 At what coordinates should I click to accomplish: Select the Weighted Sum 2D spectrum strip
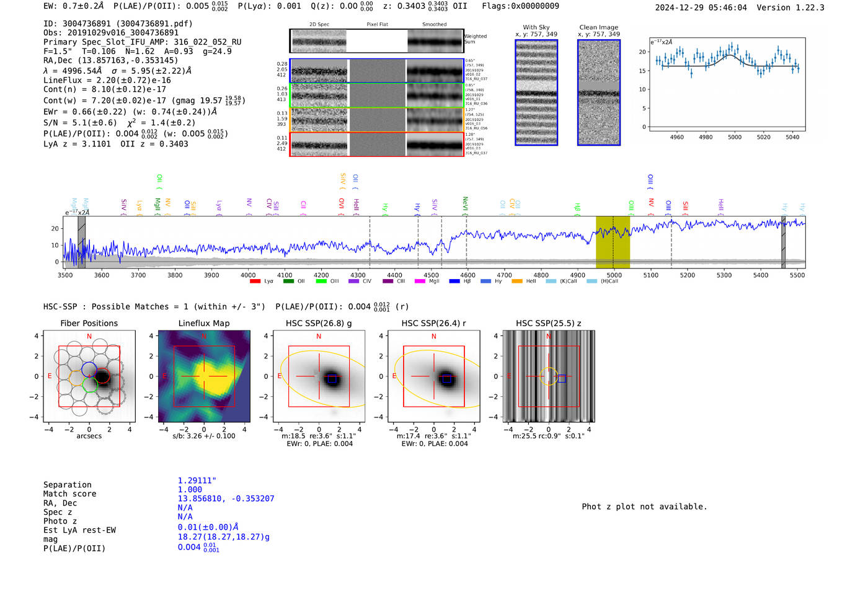pyautogui.click(x=376, y=41)
